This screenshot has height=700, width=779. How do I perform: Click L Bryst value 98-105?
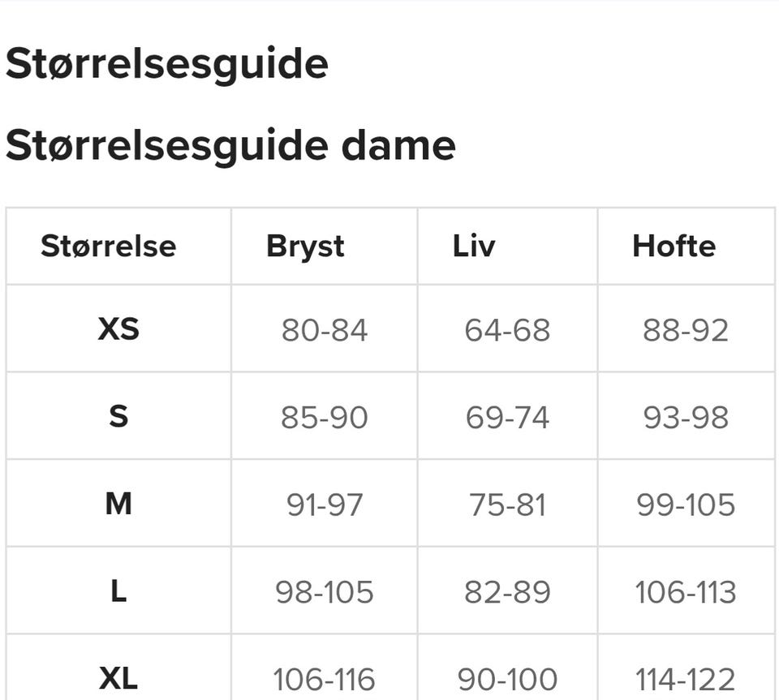(325, 591)
